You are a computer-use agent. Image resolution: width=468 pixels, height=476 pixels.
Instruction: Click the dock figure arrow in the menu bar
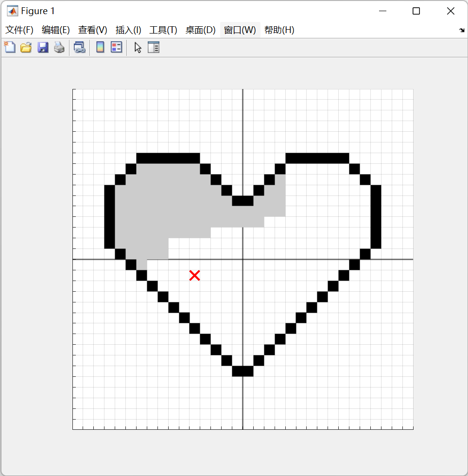pos(461,30)
